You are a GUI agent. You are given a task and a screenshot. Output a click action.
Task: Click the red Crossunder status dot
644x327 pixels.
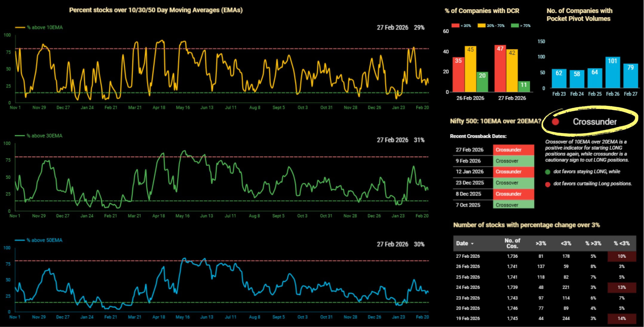pos(555,122)
